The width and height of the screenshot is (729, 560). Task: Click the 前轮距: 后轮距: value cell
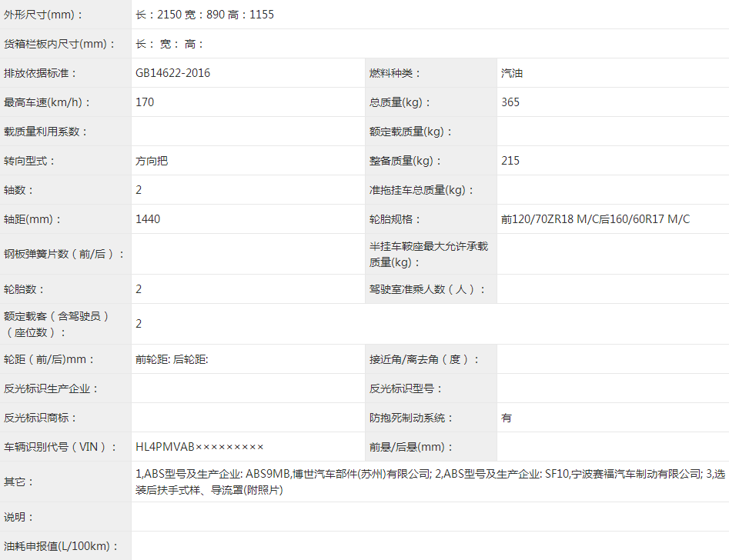click(172, 359)
